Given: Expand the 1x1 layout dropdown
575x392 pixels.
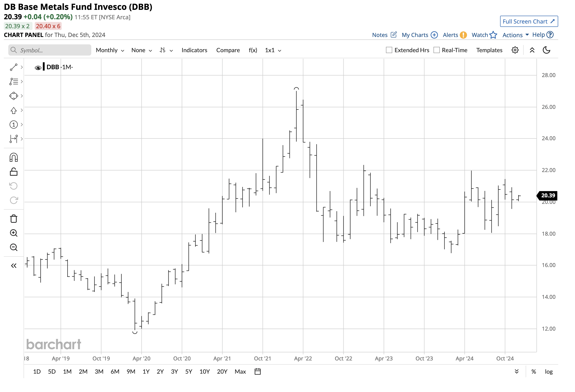Looking at the screenshot, I should pos(272,50).
